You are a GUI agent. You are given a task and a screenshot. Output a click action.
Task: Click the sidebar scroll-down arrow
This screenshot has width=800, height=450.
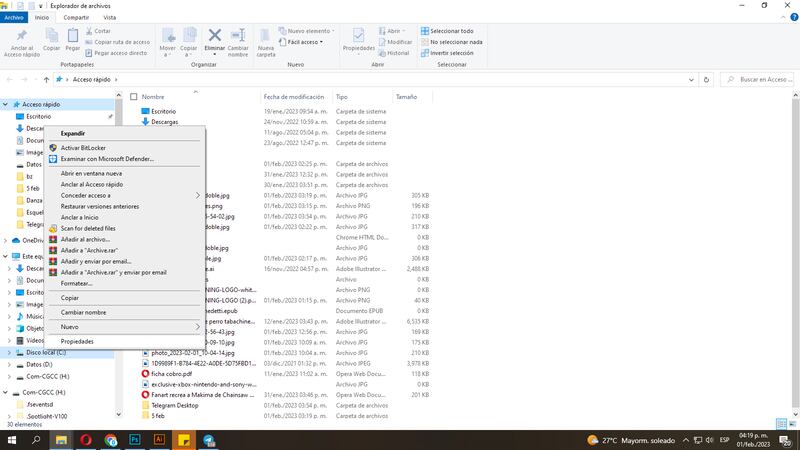[119, 415]
